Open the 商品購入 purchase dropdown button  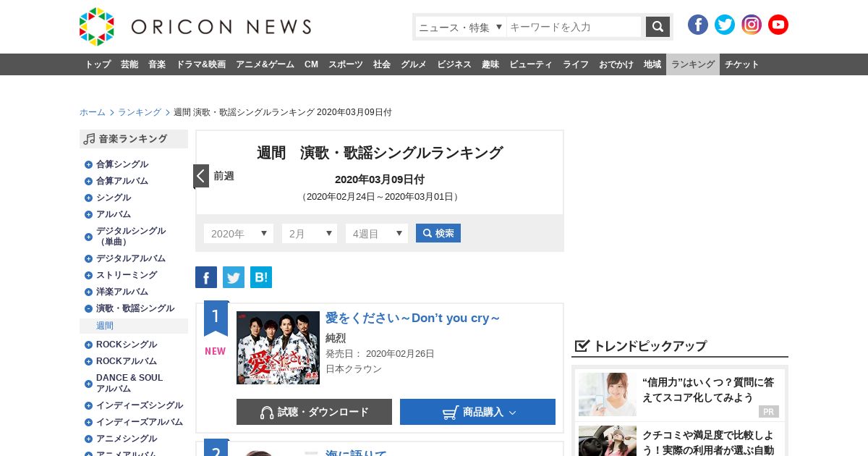point(477,412)
